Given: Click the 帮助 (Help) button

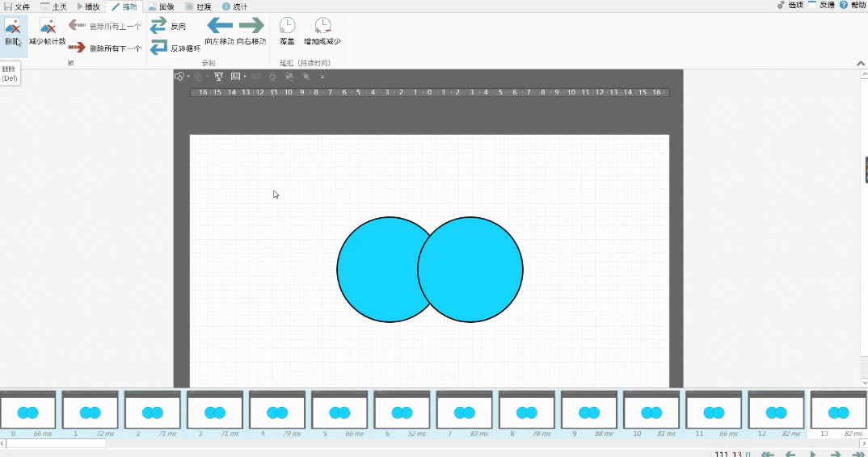Looking at the screenshot, I should click(853, 5).
